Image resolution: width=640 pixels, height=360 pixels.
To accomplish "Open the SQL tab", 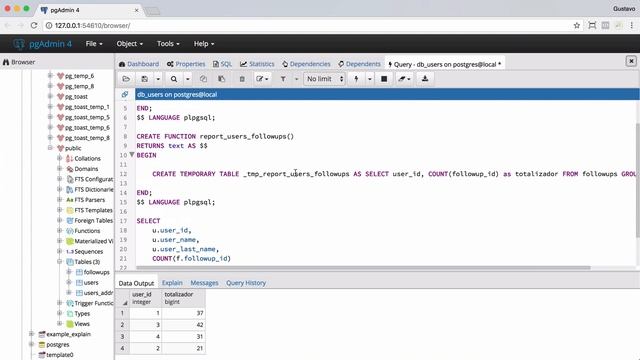I will (222, 64).
